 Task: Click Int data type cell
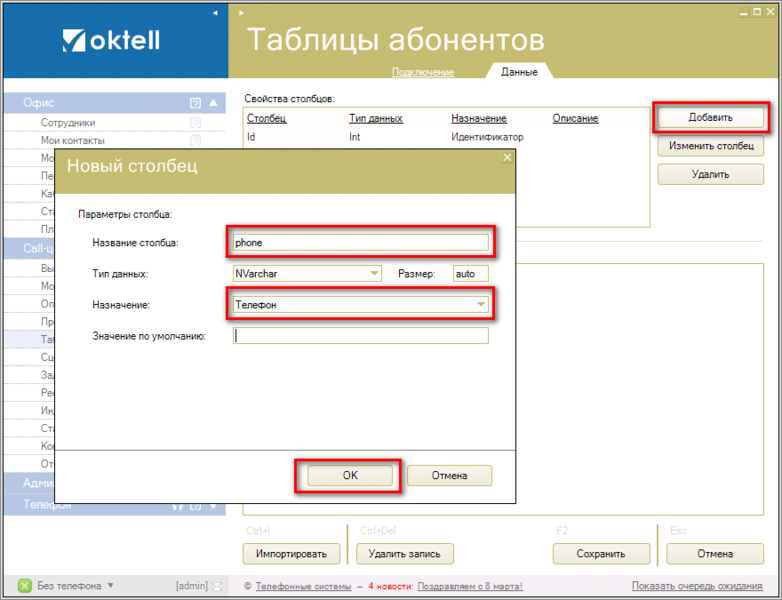pyautogui.click(x=355, y=137)
